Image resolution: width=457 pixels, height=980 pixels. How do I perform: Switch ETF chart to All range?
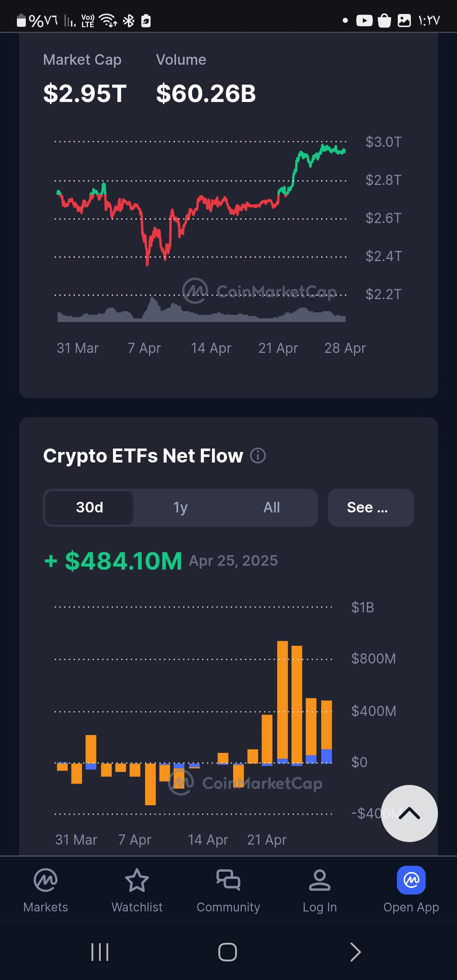click(272, 507)
